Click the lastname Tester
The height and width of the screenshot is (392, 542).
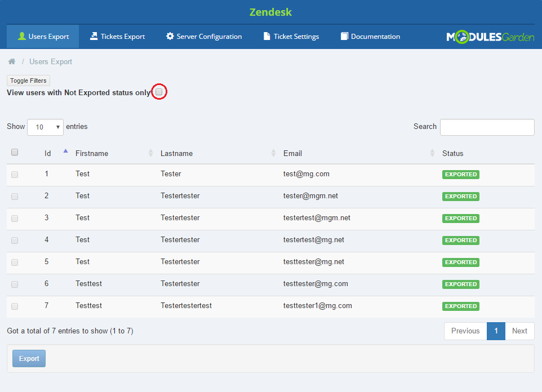pos(171,174)
